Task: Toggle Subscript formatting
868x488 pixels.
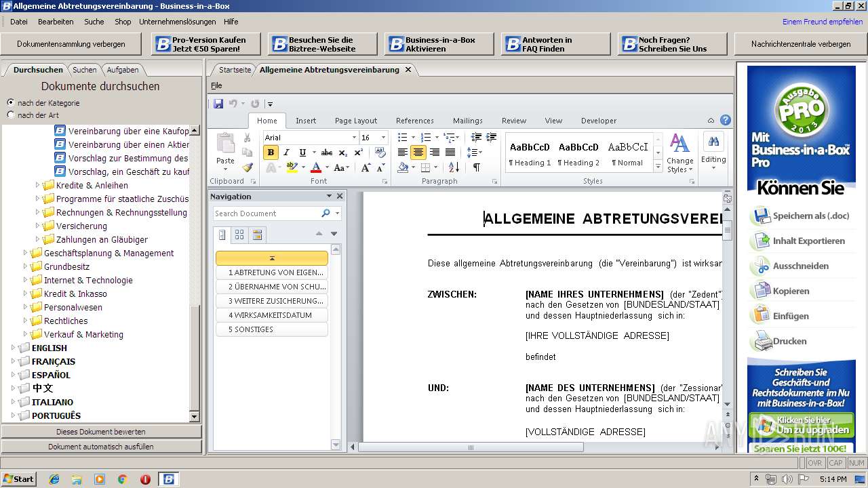Action: click(342, 152)
